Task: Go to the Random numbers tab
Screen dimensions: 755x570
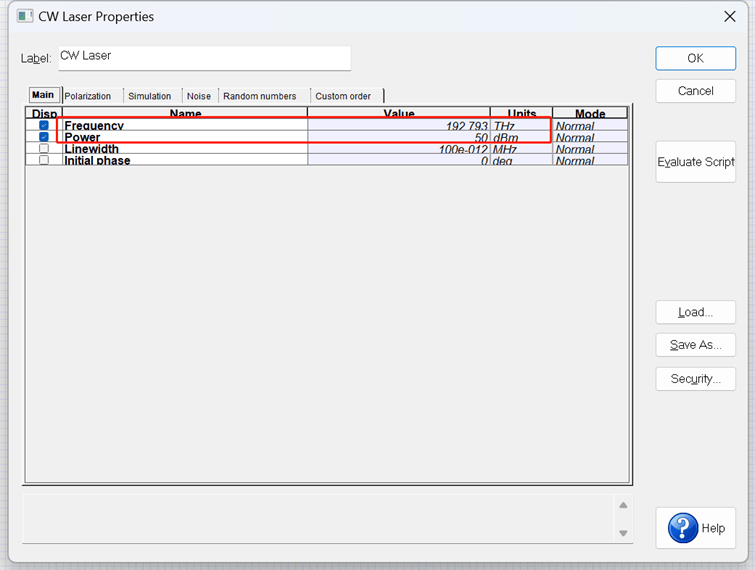Action: coord(260,96)
